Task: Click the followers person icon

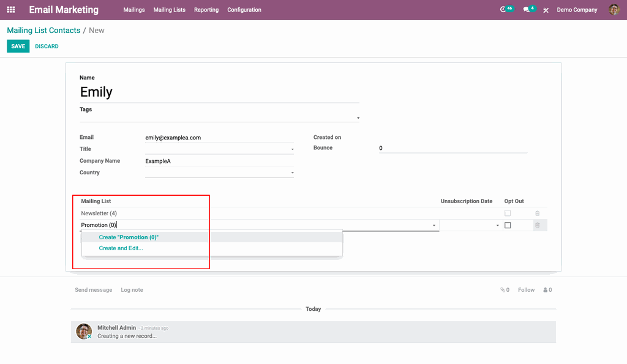Action: (545, 289)
